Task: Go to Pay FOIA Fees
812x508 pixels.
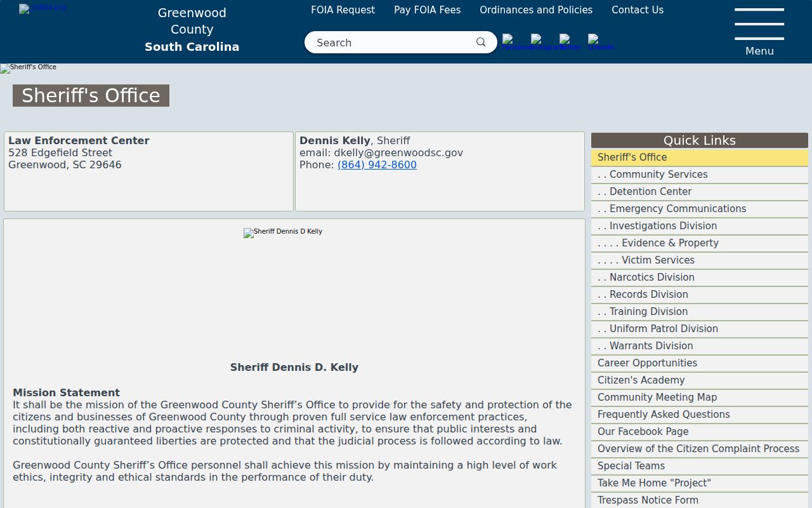Action: (x=428, y=10)
